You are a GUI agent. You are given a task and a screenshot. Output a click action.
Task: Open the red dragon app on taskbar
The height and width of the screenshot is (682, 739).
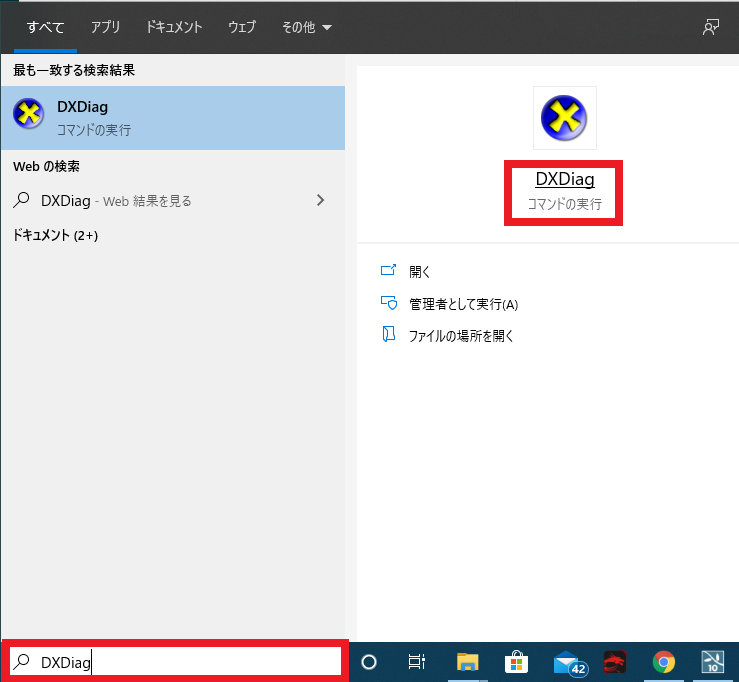[615, 662]
